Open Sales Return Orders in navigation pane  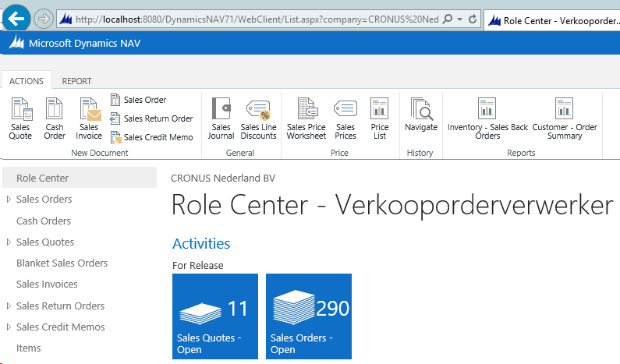coord(61,306)
